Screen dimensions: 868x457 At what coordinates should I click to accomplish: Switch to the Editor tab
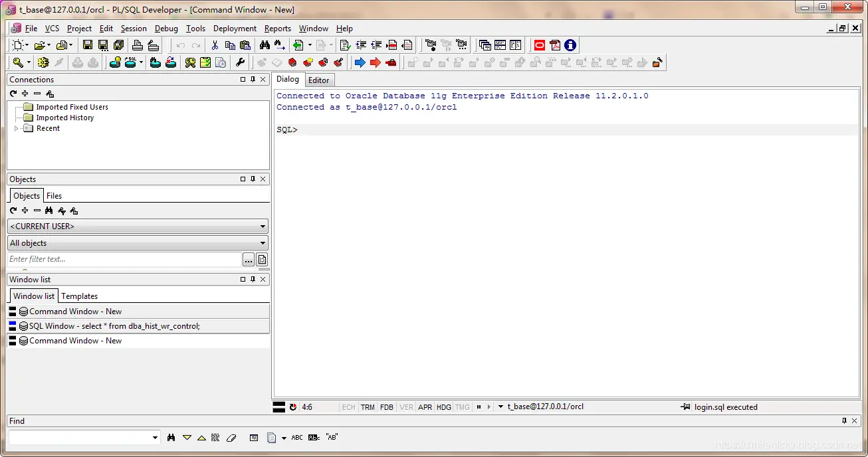click(319, 80)
